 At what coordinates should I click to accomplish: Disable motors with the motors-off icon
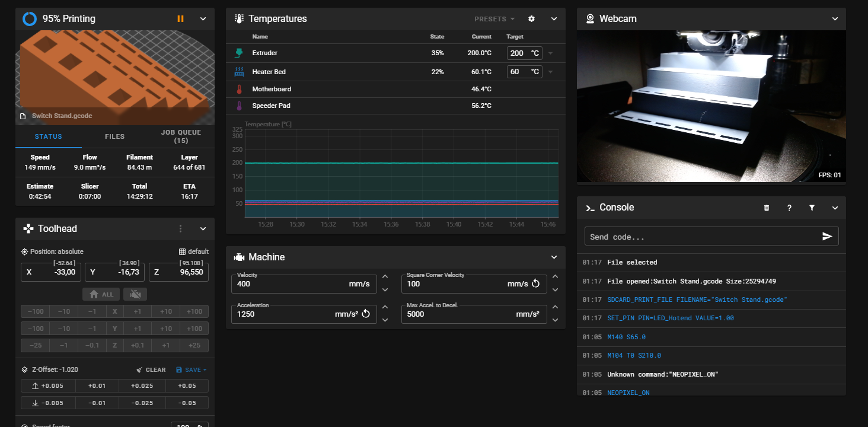(x=135, y=294)
